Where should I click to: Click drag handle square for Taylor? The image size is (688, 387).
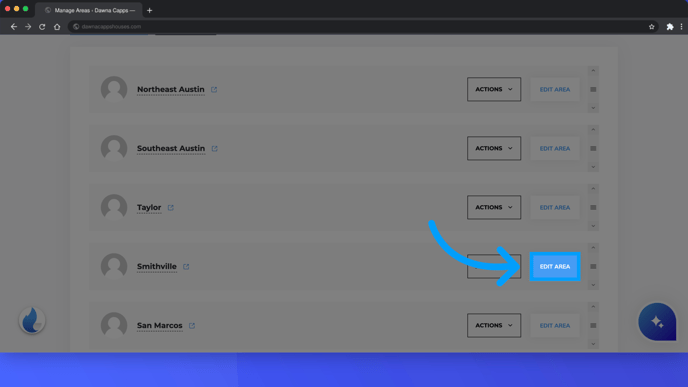[x=593, y=208]
